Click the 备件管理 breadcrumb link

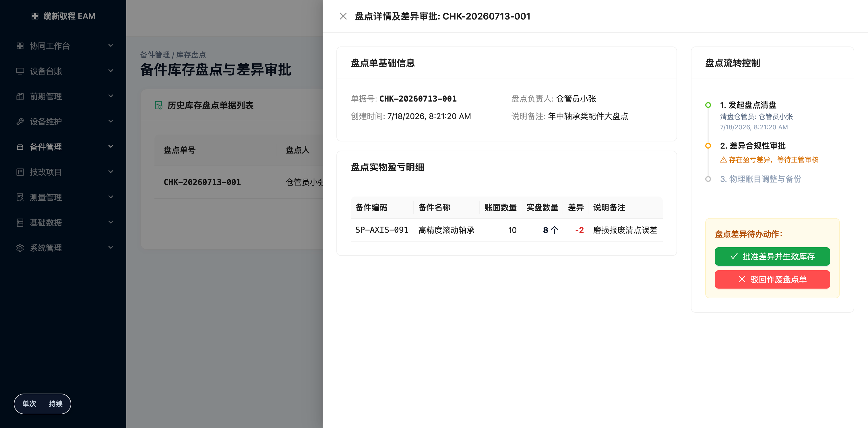pos(155,55)
